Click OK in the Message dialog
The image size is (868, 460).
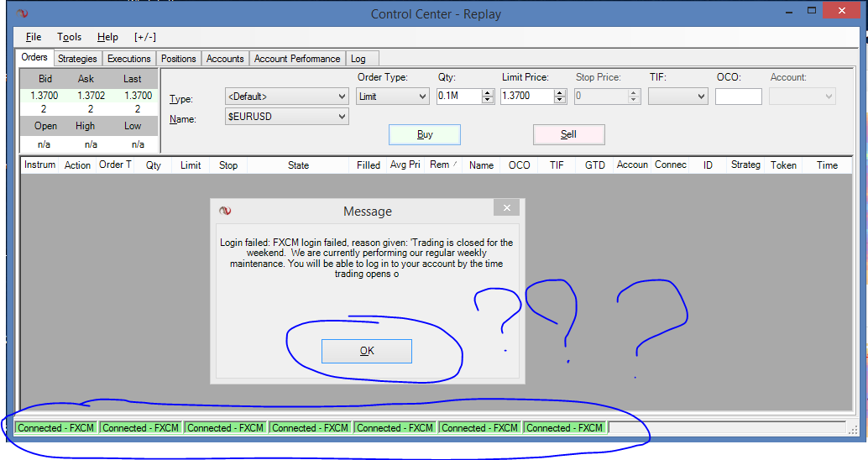(367, 351)
